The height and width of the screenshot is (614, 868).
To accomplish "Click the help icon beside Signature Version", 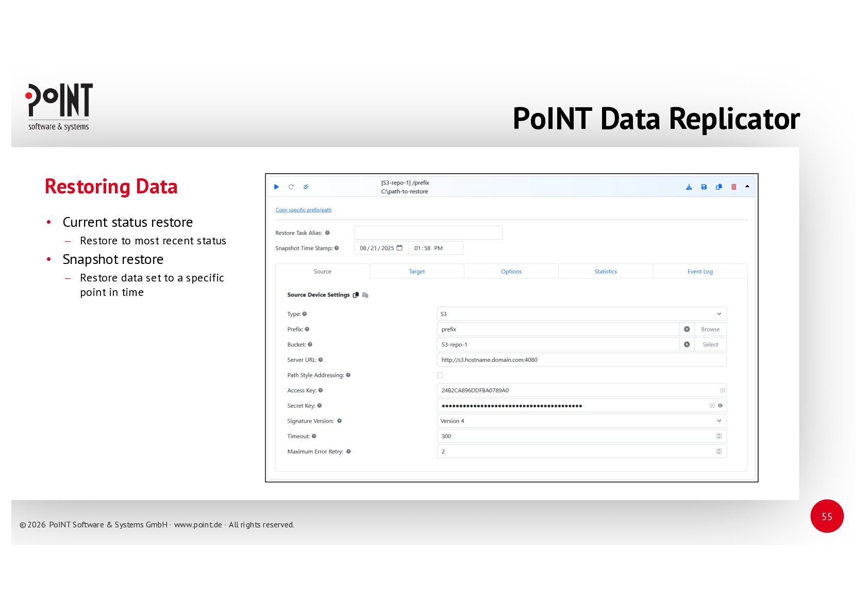I will click(x=340, y=421).
